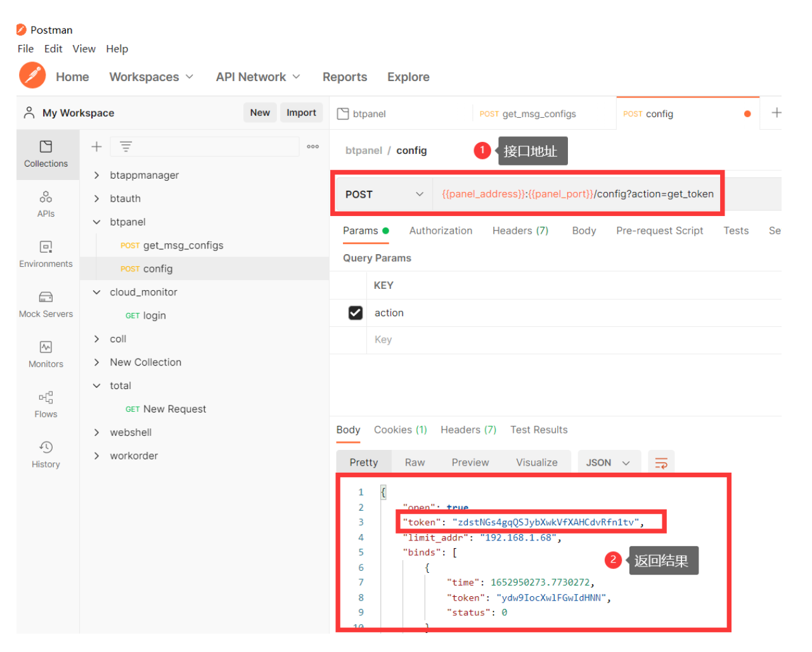
Task: Open the POST method dropdown
Action: (x=383, y=195)
